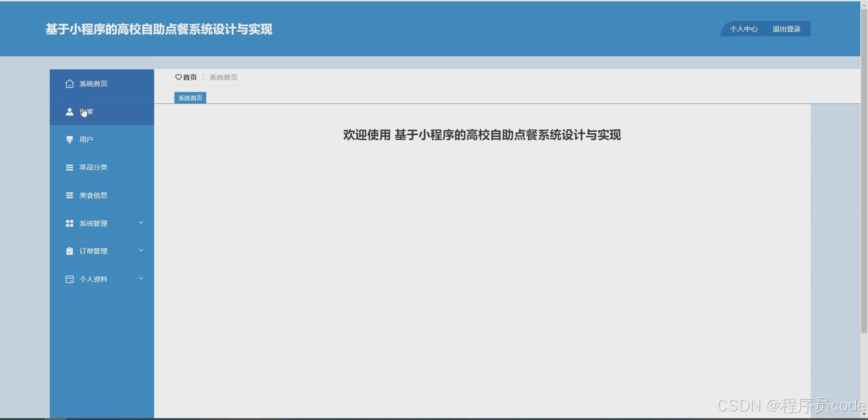Viewport: 868px width, 420px height.
Task: Expand the 系统管理 submenu
Action: click(x=141, y=223)
